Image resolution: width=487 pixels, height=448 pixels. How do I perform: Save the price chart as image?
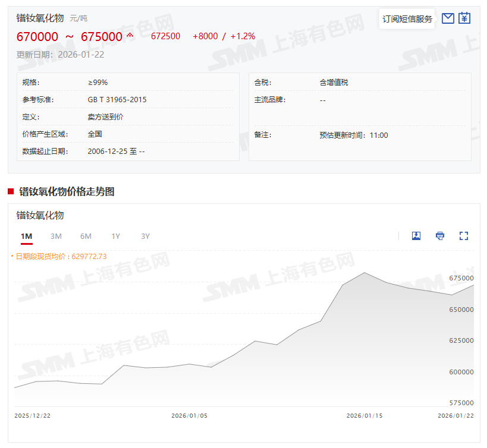click(x=416, y=236)
